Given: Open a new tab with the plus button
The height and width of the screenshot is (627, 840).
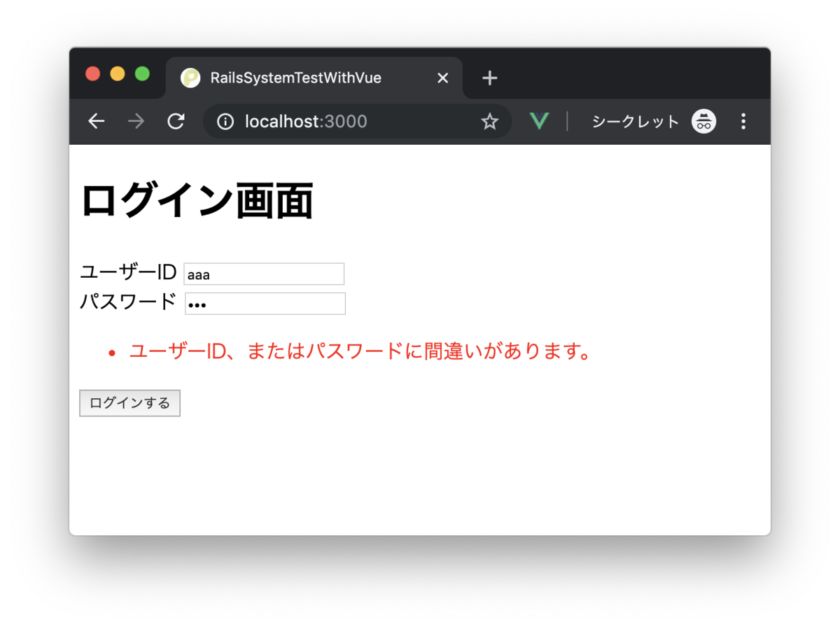Looking at the screenshot, I should (489, 78).
